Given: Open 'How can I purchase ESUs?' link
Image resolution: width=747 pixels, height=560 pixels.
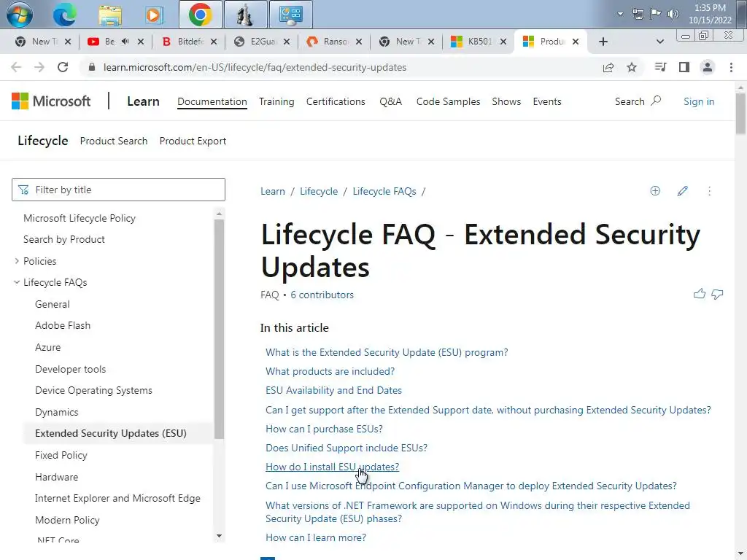Looking at the screenshot, I should [324, 429].
